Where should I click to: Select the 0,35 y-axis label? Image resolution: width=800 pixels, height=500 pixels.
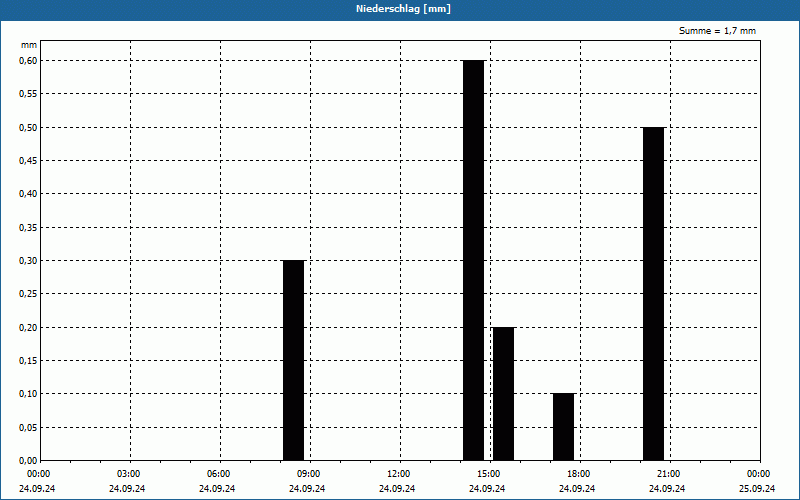click(x=28, y=228)
